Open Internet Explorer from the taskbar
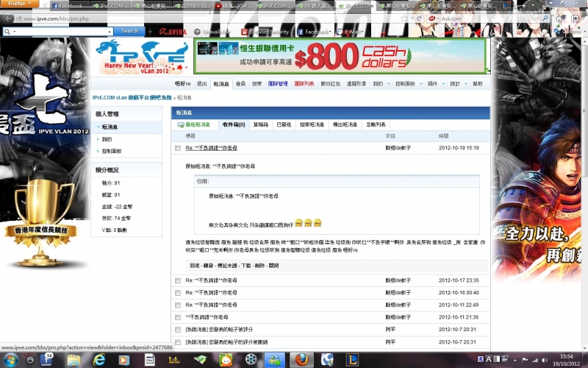588x368 pixels. click(x=100, y=359)
